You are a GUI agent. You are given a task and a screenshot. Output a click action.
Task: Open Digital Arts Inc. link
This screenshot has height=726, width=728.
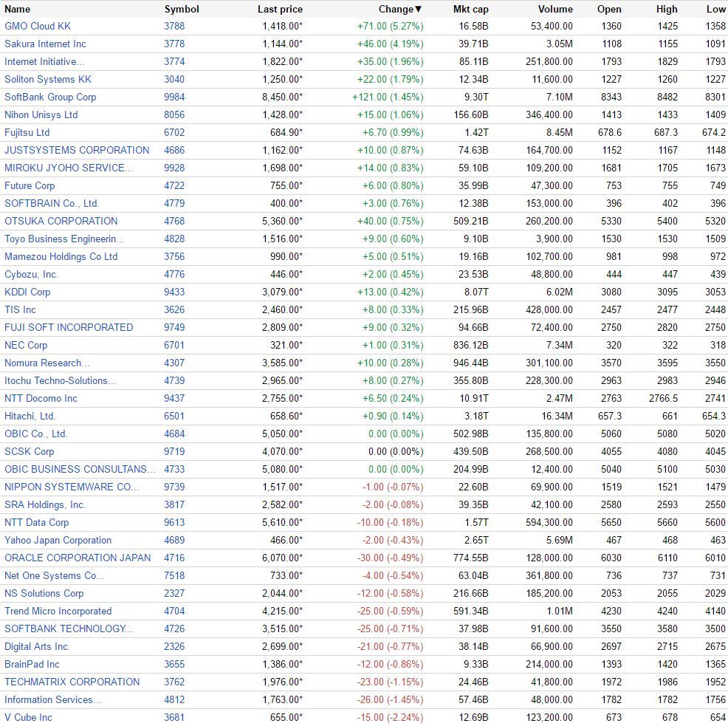(x=37, y=646)
